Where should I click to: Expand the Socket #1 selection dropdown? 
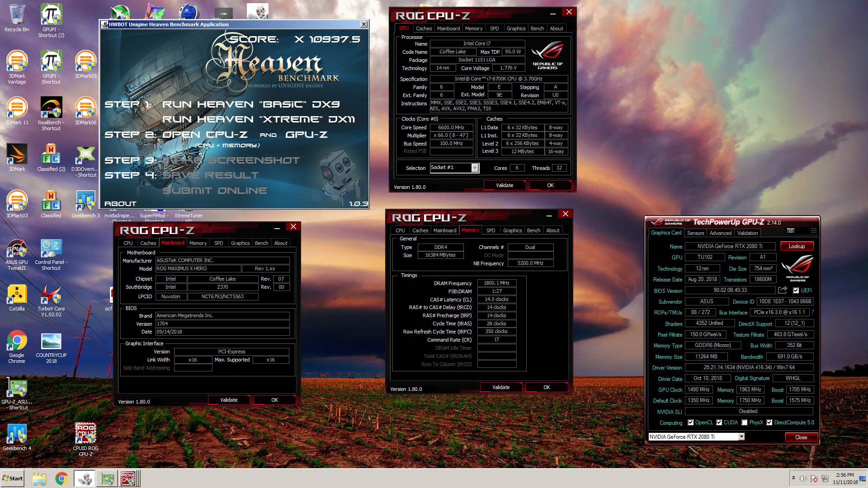(x=475, y=168)
